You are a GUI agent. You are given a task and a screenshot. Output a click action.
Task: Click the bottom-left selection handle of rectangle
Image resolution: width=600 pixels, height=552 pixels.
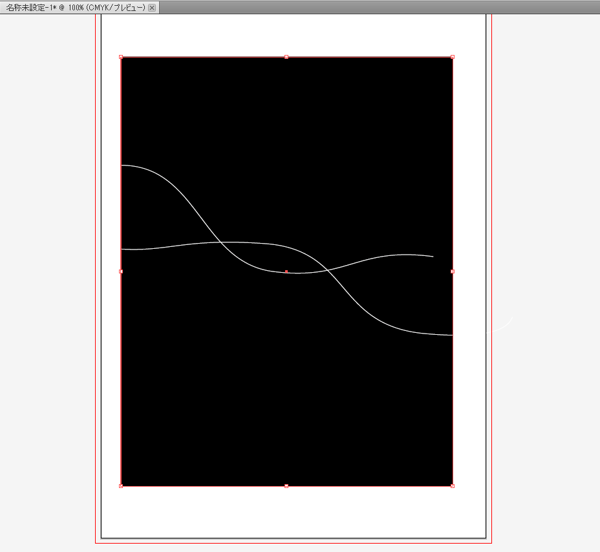pyautogui.click(x=121, y=486)
